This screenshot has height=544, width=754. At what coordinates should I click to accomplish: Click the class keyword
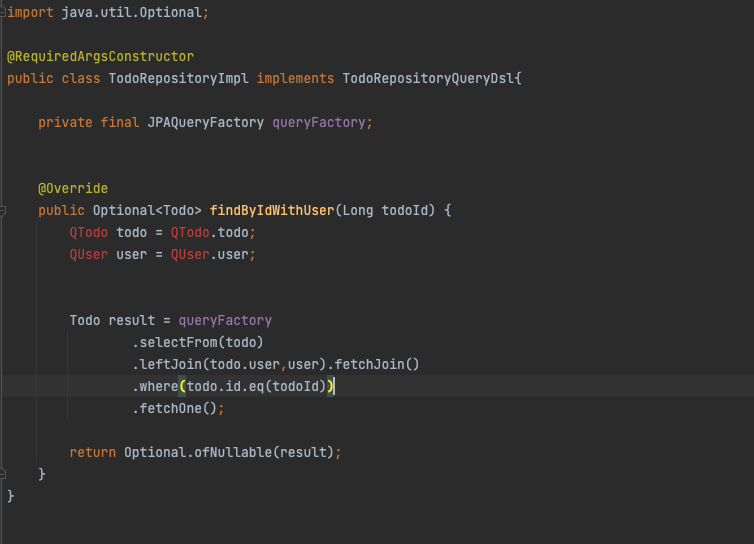[81, 78]
